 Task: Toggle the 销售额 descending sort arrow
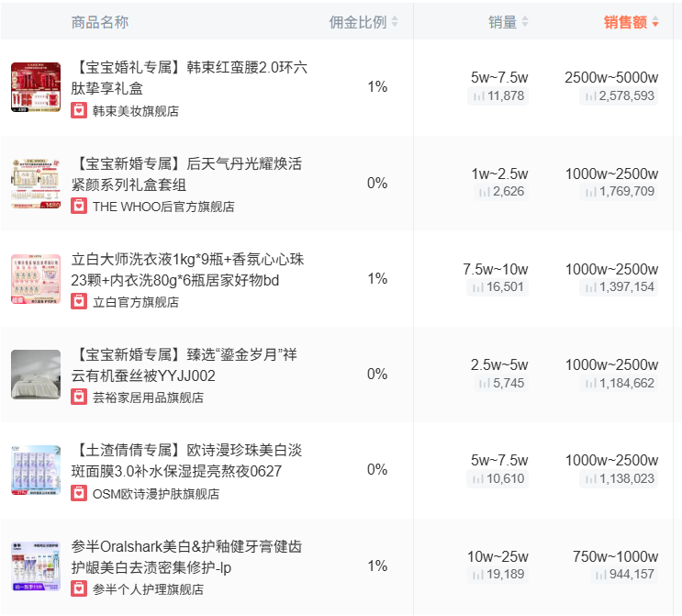pos(655,23)
